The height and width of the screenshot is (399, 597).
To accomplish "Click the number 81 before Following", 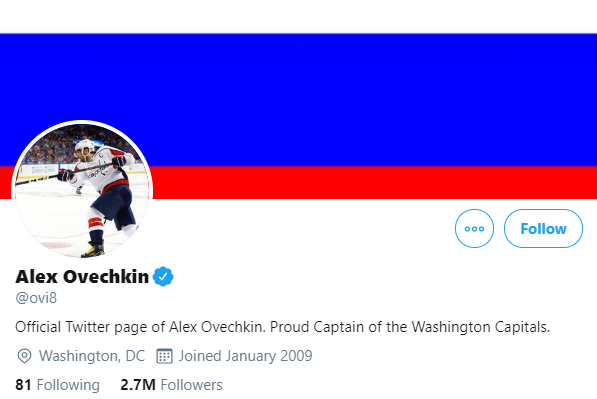I will 23,385.
